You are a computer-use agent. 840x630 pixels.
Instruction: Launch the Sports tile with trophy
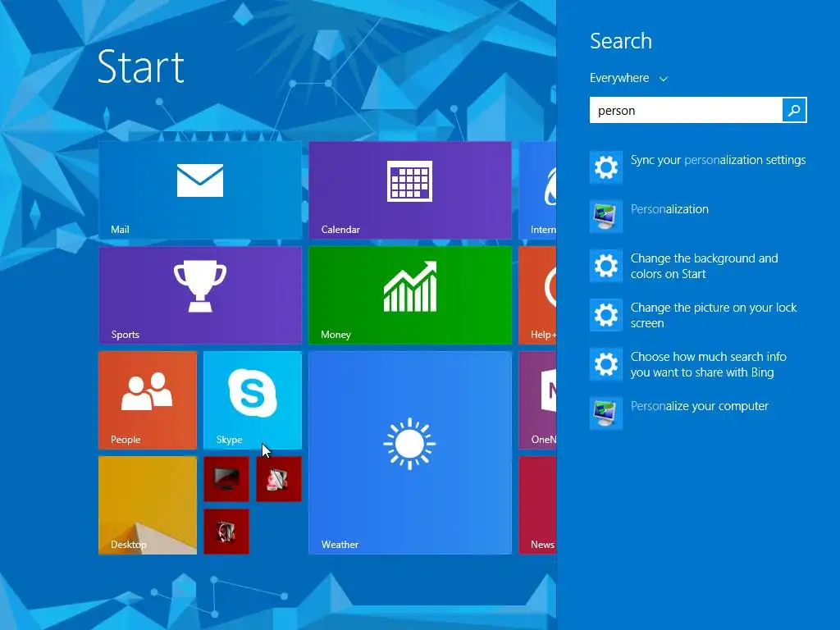click(x=200, y=295)
